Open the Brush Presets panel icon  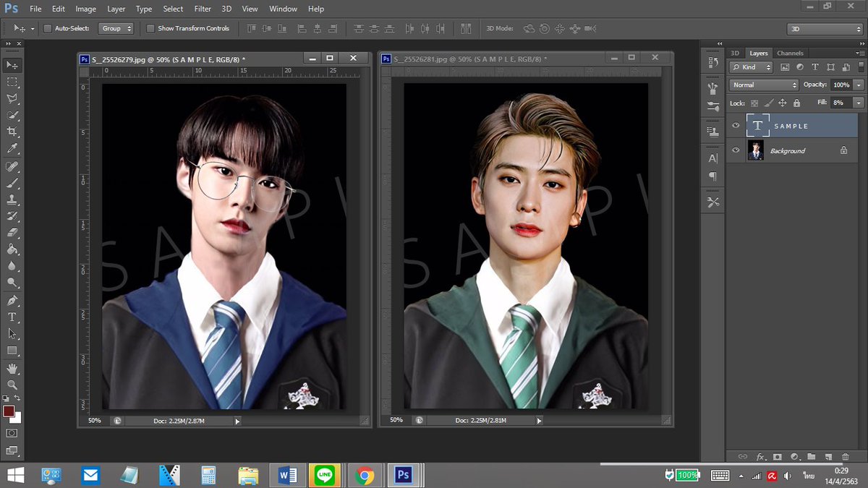tap(713, 106)
